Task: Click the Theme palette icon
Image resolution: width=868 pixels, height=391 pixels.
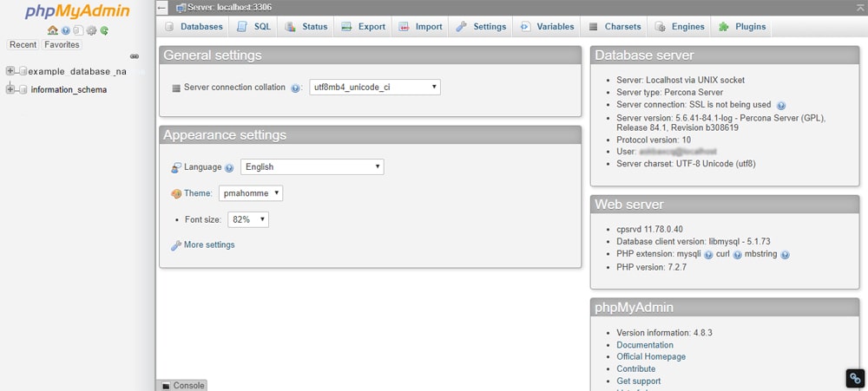Action: tap(176, 194)
